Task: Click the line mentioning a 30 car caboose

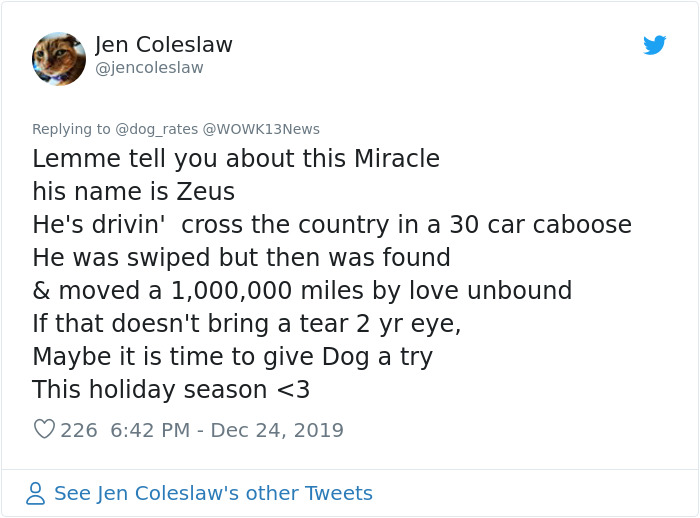Action: 331,224
